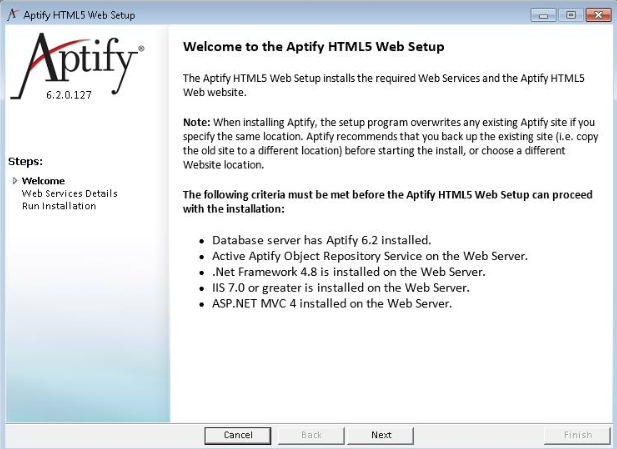The width and height of the screenshot is (617, 449).
Task: Click the '.Net Framework 4.8' requirement line
Action: tap(349, 272)
